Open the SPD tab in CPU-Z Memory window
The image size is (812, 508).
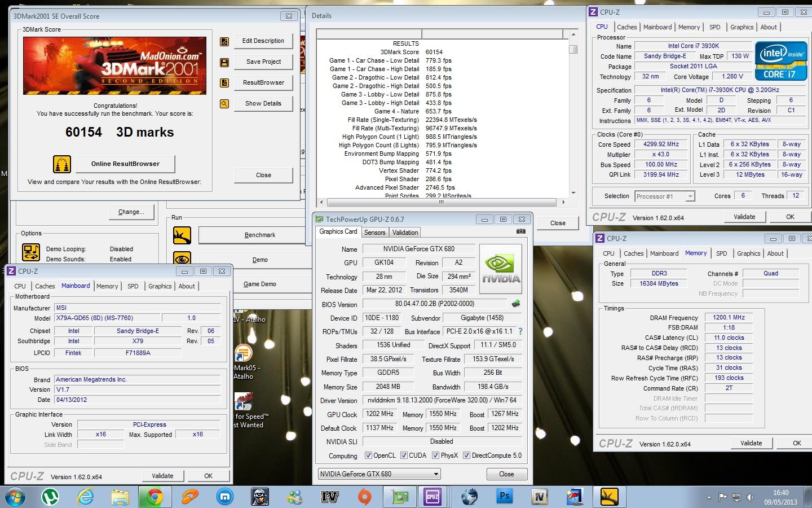(722, 253)
